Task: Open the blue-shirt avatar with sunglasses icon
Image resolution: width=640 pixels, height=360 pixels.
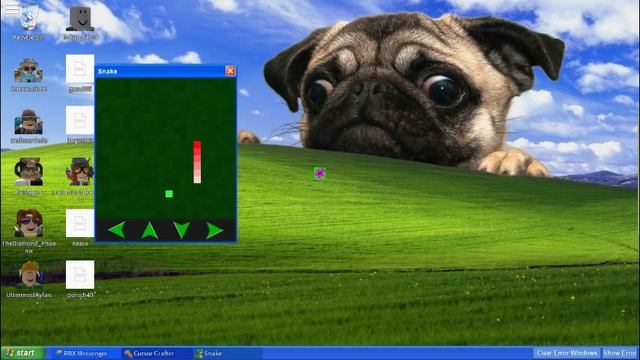Action: pos(29,70)
